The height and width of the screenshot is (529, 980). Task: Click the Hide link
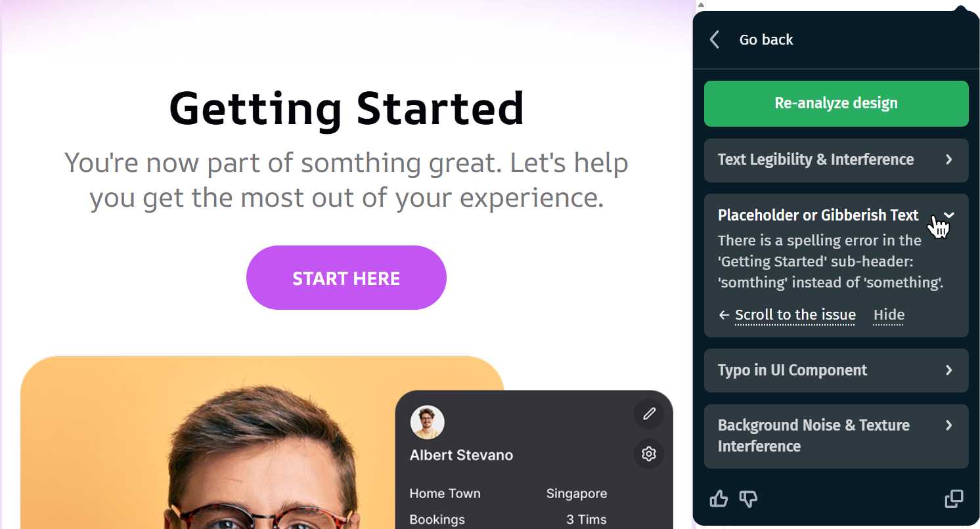pyautogui.click(x=889, y=315)
